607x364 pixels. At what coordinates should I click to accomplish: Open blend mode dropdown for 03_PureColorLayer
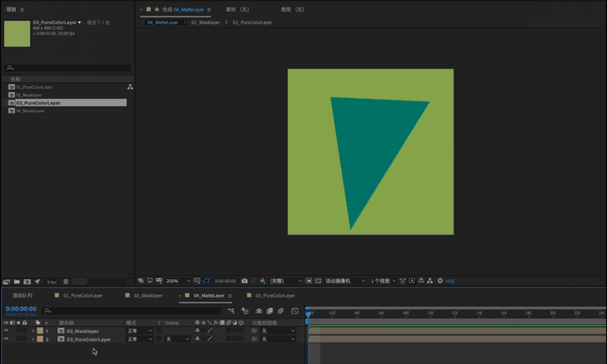coord(141,339)
